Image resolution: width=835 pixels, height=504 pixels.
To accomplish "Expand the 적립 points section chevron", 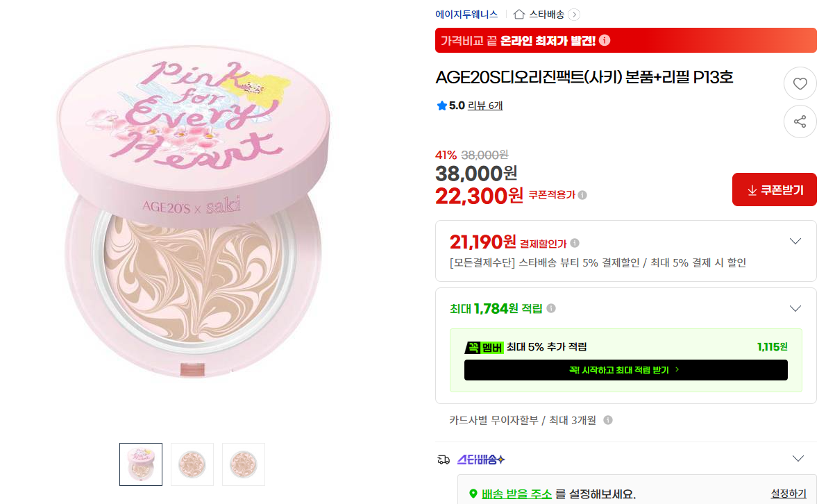I will [x=795, y=308].
